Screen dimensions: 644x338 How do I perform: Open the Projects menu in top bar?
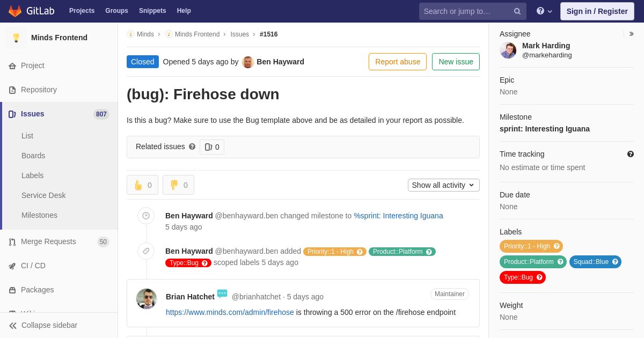click(x=82, y=11)
